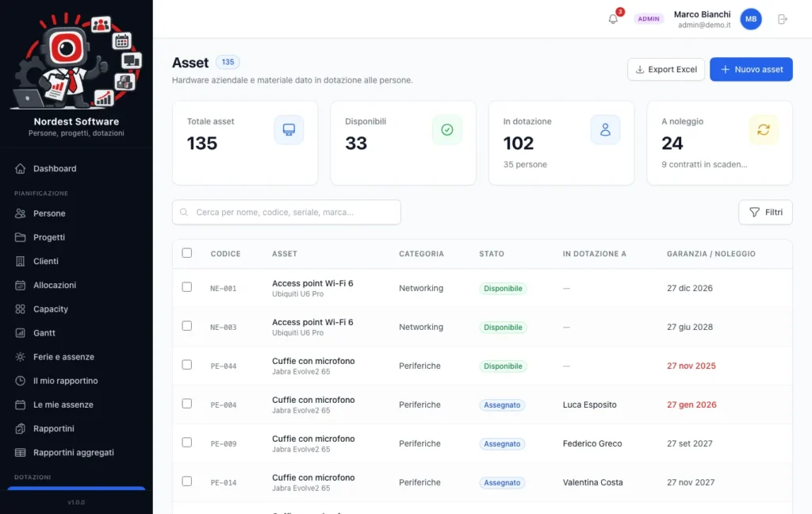
Task: Click the Dashboard home icon
Action: (20, 168)
